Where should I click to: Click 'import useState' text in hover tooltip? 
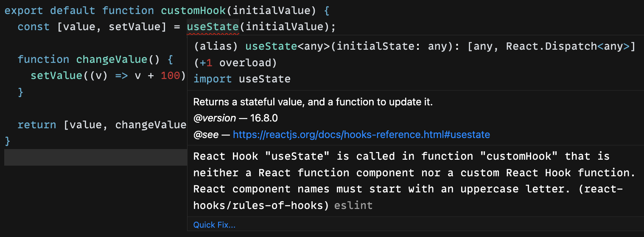[x=242, y=79]
